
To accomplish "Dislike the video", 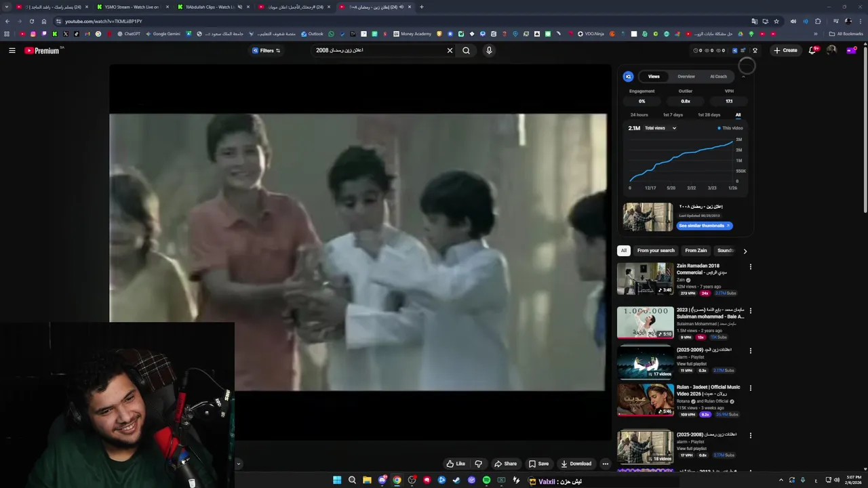I will pyautogui.click(x=479, y=464).
